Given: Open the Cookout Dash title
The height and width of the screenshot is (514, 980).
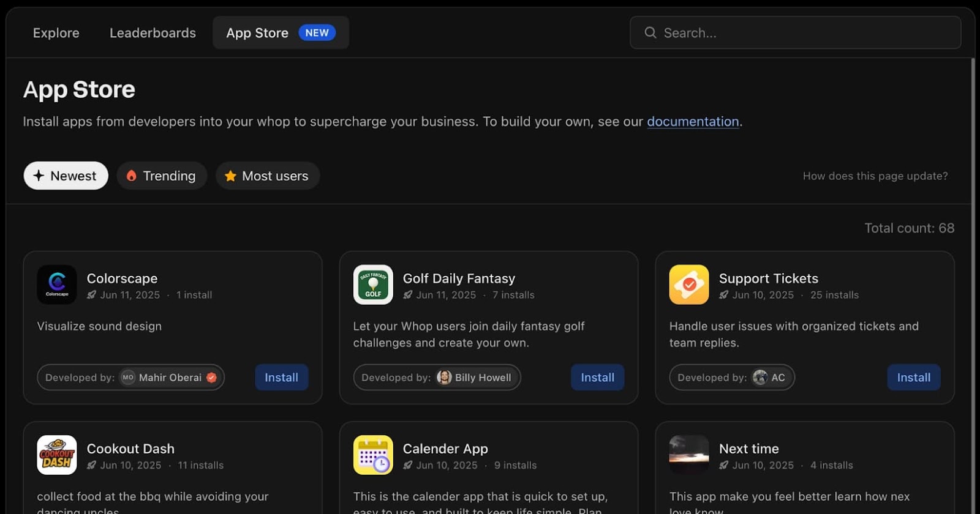Looking at the screenshot, I should [130, 449].
